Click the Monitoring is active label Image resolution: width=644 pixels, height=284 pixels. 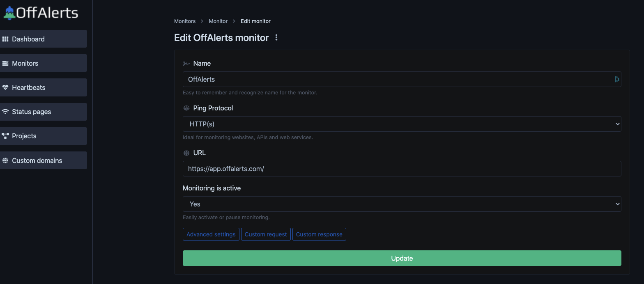(x=212, y=188)
